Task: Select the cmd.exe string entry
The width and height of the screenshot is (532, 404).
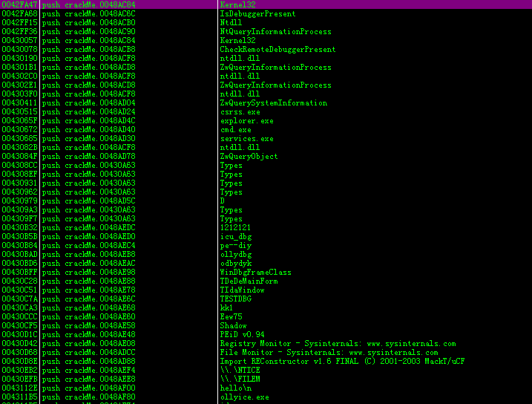Action: 235,130
